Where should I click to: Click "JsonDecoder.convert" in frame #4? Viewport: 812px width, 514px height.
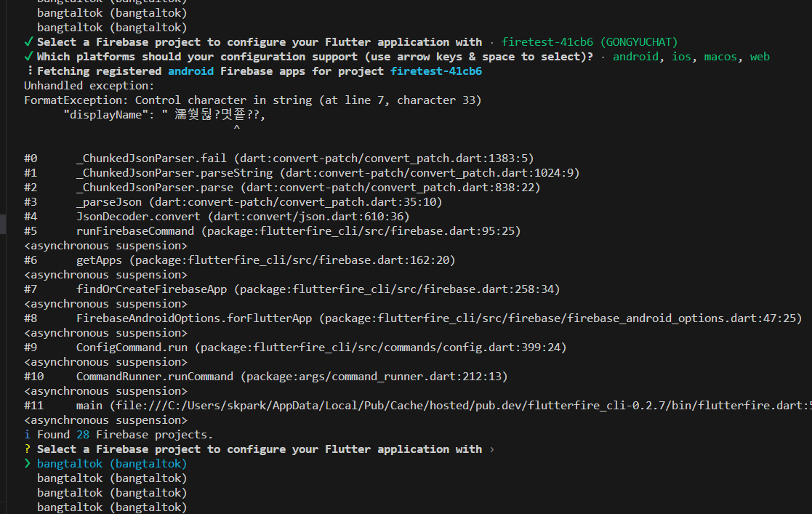coord(138,216)
